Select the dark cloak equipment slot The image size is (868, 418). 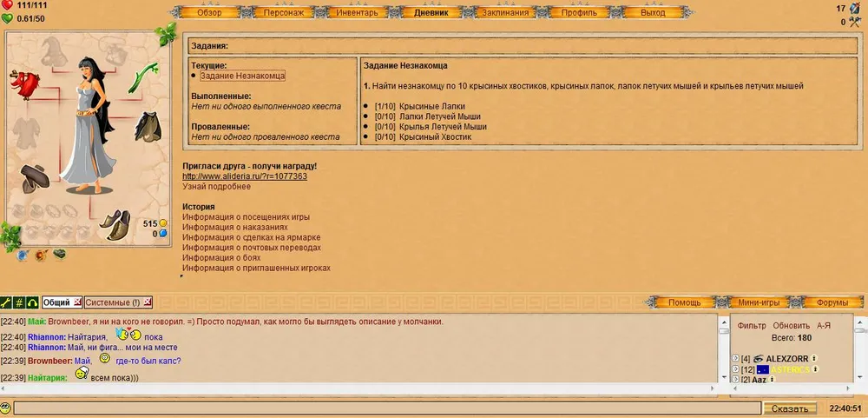[148, 126]
